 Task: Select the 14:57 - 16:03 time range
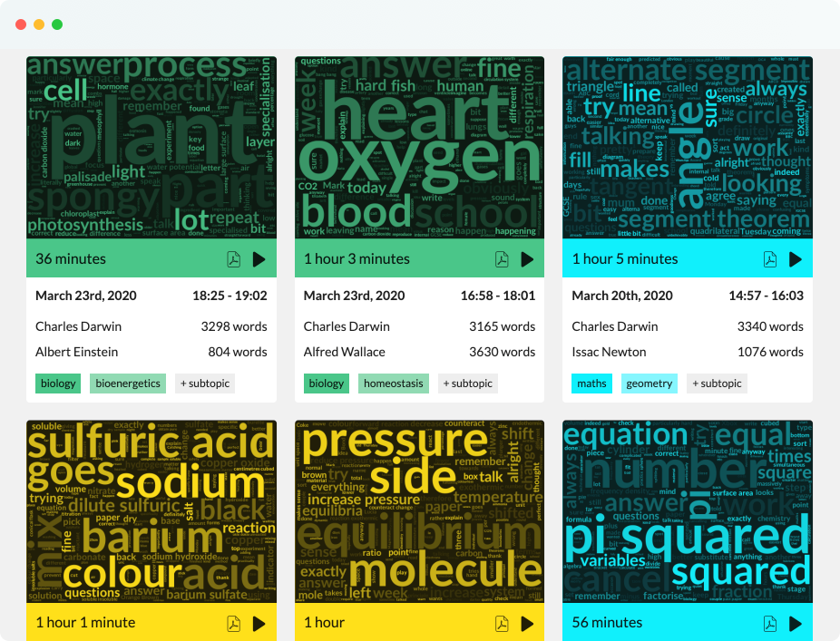coord(767,296)
